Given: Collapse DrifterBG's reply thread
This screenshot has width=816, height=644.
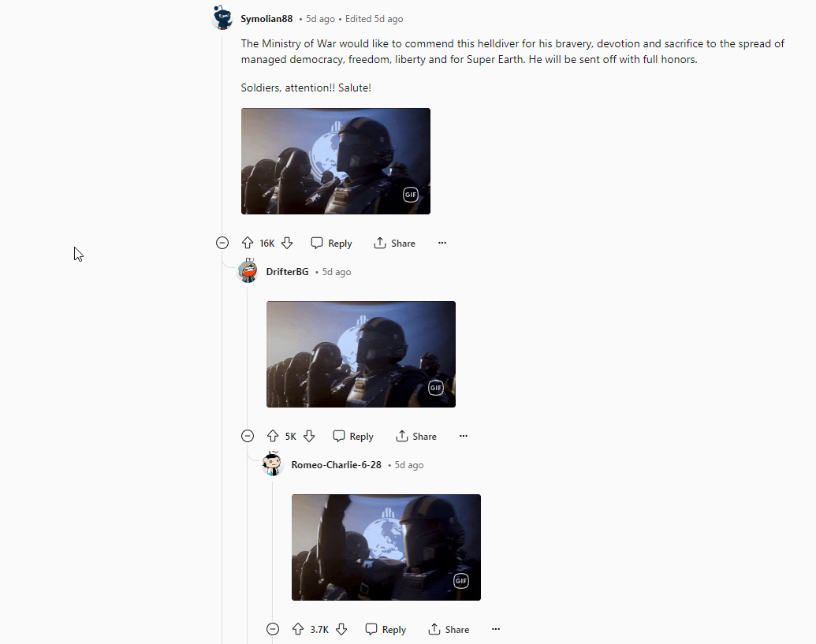Looking at the screenshot, I should 248,436.
